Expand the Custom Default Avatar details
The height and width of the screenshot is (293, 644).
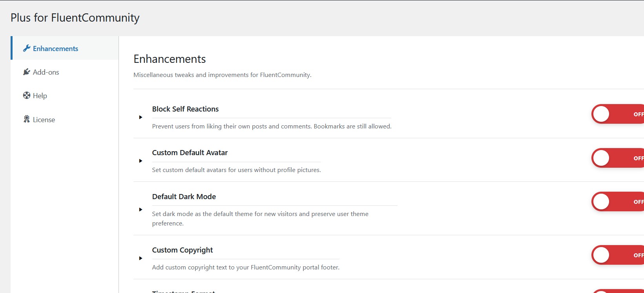click(140, 161)
